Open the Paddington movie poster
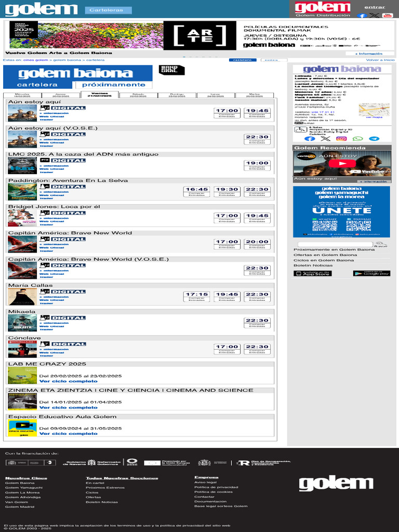The width and height of the screenshot is (399, 532). pos(22,191)
